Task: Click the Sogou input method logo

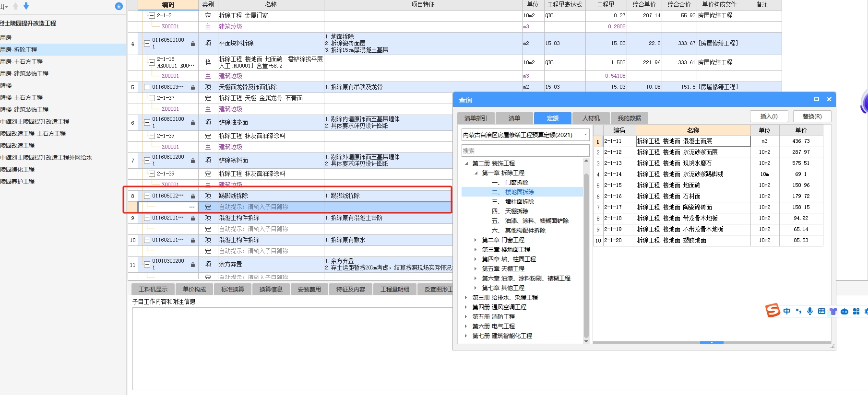Action: click(x=773, y=311)
